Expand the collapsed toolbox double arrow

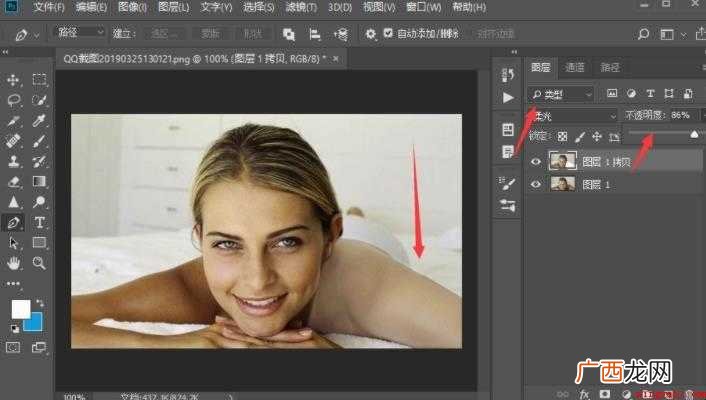point(5,52)
